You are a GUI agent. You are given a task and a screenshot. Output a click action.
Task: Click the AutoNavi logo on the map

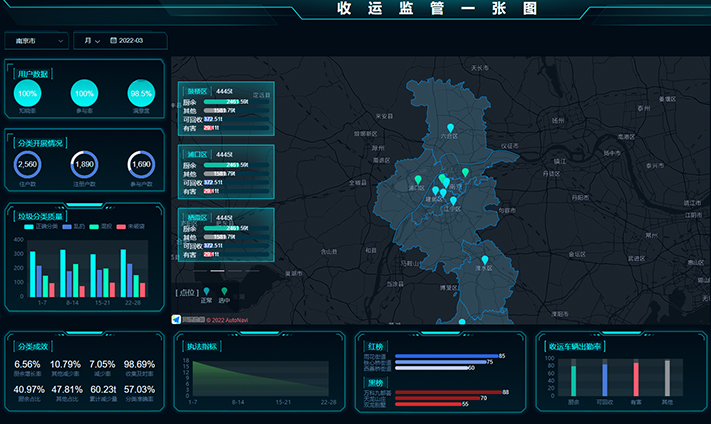(x=177, y=319)
